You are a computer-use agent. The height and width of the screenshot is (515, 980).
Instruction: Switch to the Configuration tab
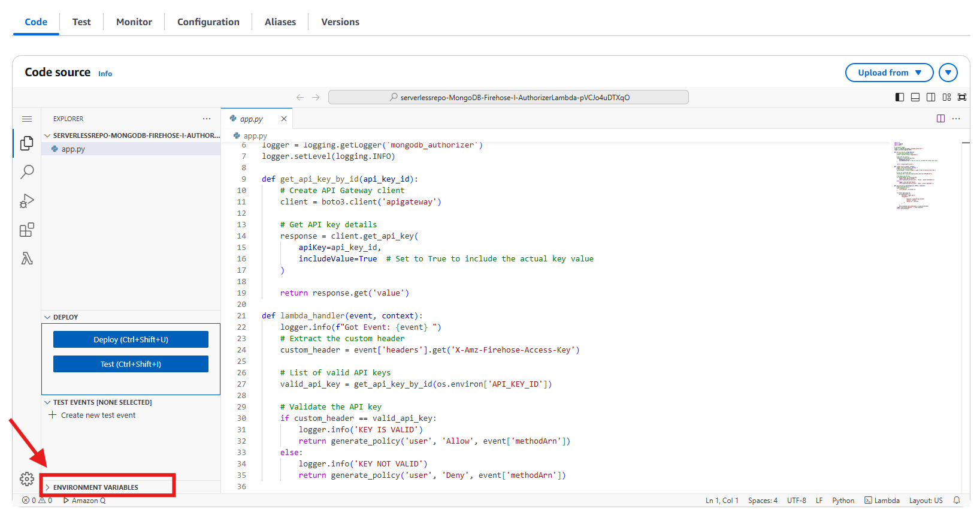click(x=208, y=22)
